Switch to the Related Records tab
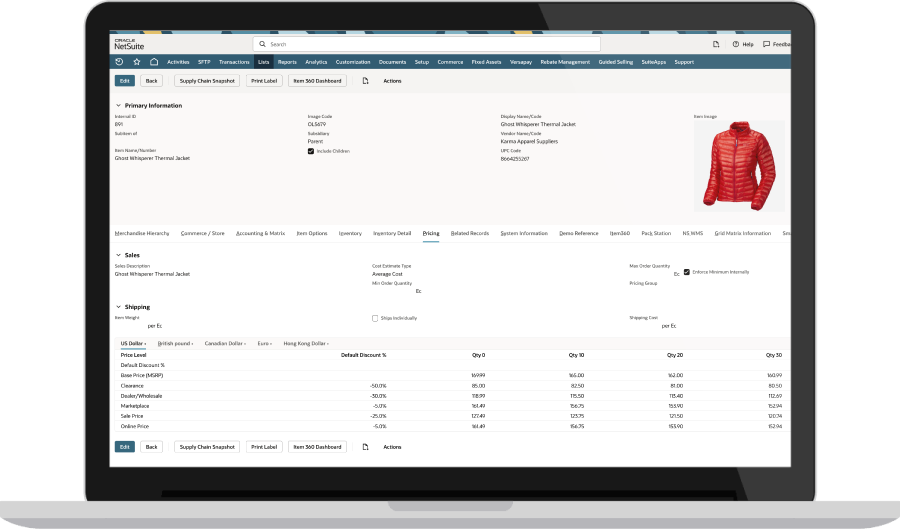This screenshot has height=529, width=900. pyautogui.click(x=470, y=234)
